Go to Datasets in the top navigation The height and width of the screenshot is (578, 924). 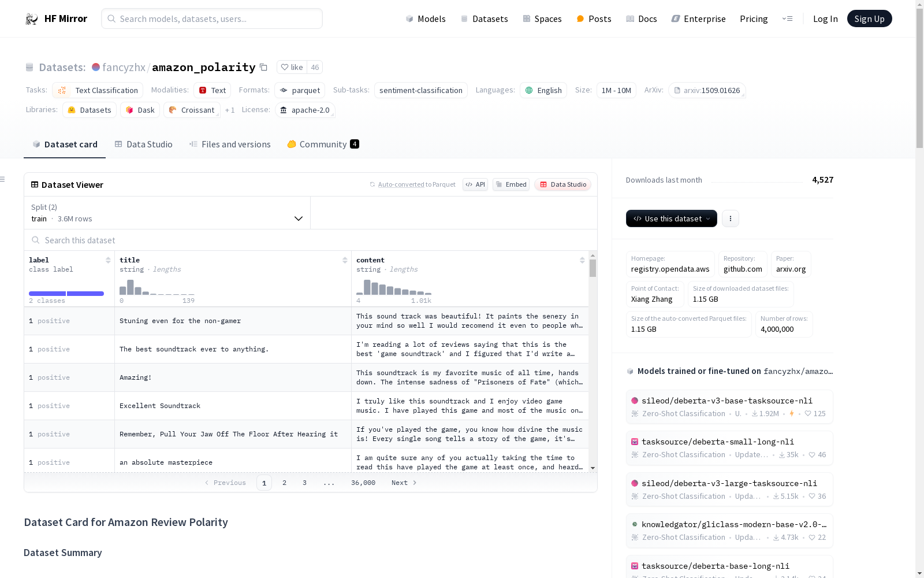coord(484,19)
